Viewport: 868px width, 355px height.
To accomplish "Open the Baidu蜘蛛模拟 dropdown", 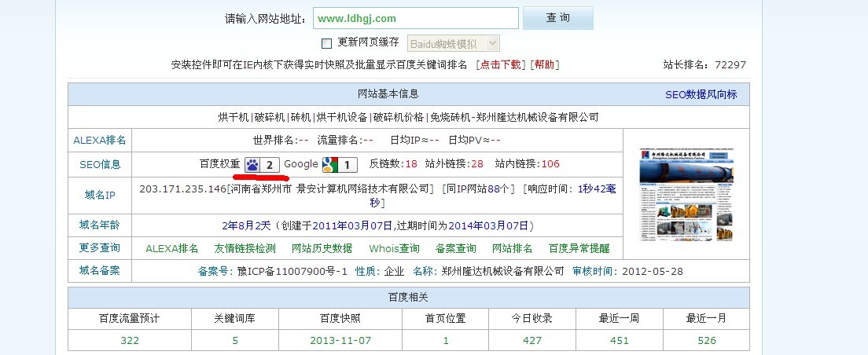I will tap(454, 44).
